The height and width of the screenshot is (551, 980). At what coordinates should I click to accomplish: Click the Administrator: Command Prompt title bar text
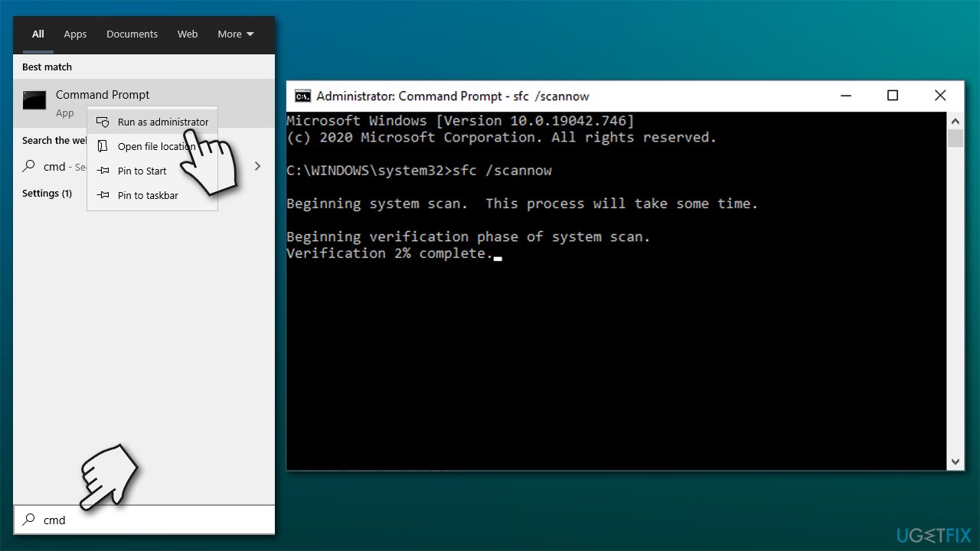[452, 96]
